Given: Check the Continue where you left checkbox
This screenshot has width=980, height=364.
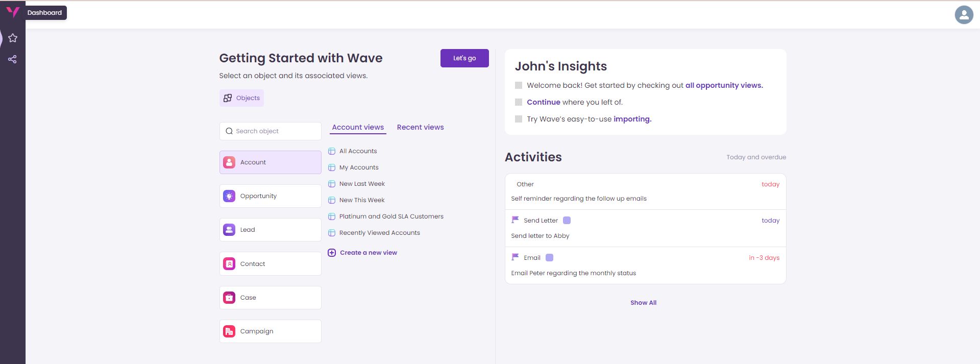Looking at the screenshot, I should point(519,102).
